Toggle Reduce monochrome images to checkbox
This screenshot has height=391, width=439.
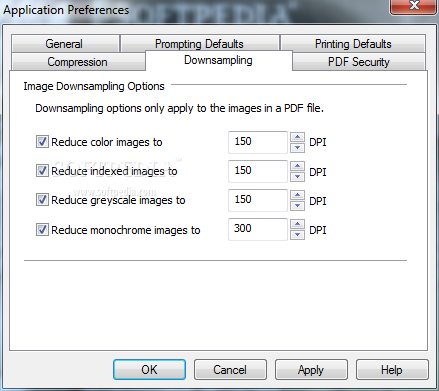point(42,230)
